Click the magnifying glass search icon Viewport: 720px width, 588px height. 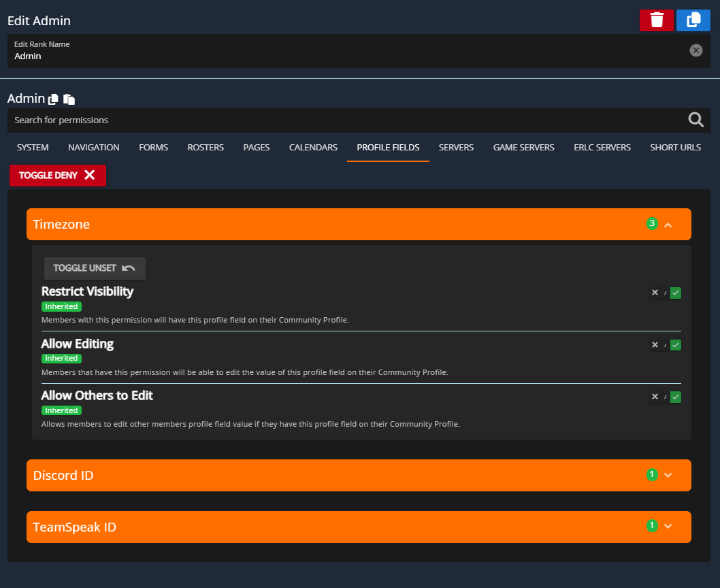[696, 120]
